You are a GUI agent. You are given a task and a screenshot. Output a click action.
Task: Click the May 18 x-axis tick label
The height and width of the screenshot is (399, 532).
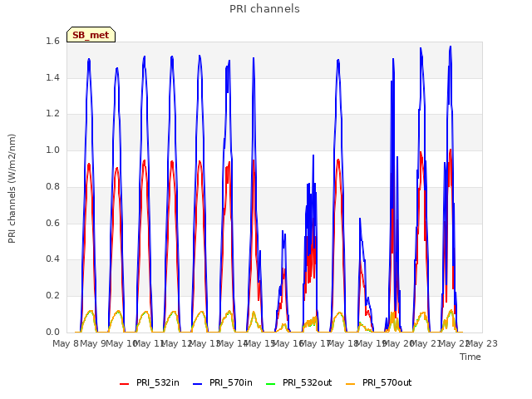342,343
